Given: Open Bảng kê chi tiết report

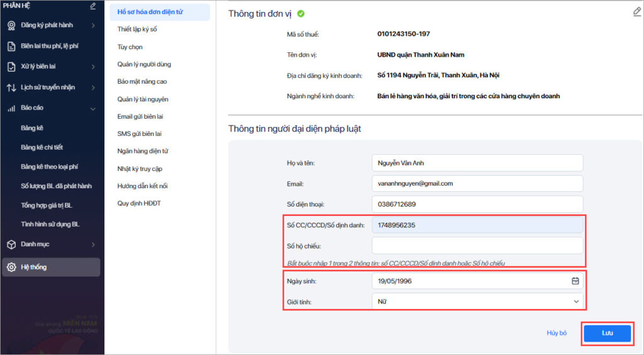Looking at the screenshot, I should [42, 147].
